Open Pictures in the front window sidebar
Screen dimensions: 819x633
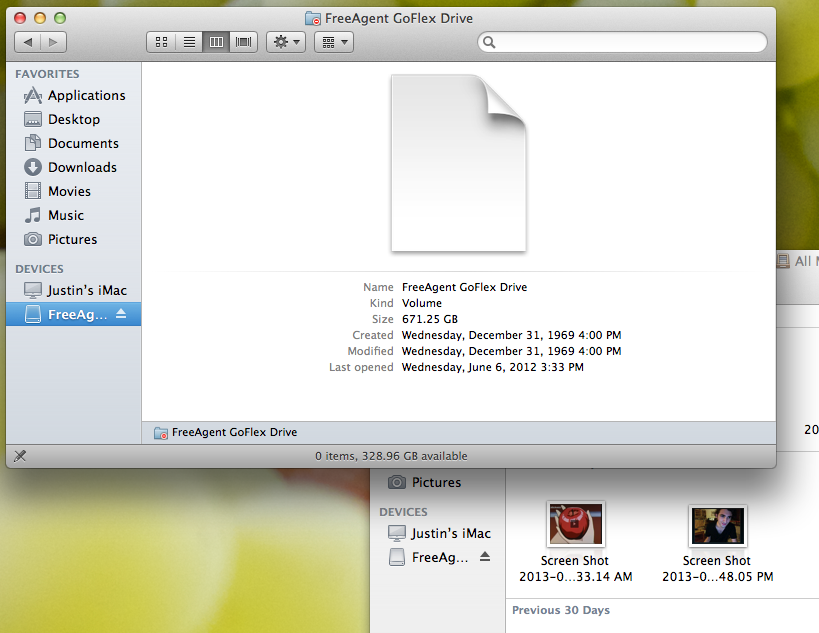(74, 240)
